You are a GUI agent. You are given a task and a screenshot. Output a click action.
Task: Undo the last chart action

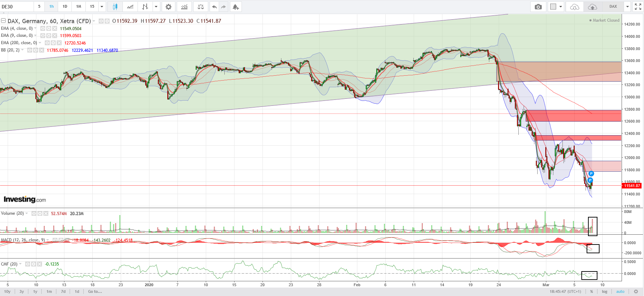tap(214, 7)
